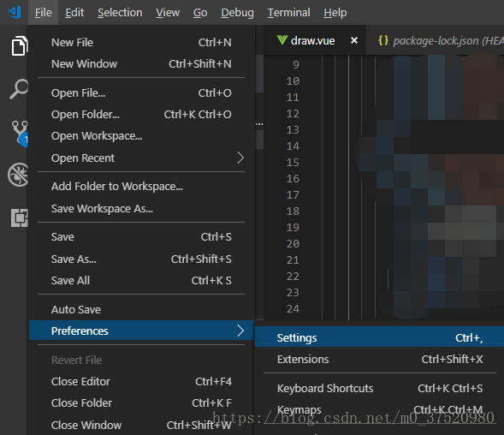Click the Vue icon on draw.vue tab
Viewport: 504px width, 435px height.
pos(282,40)
